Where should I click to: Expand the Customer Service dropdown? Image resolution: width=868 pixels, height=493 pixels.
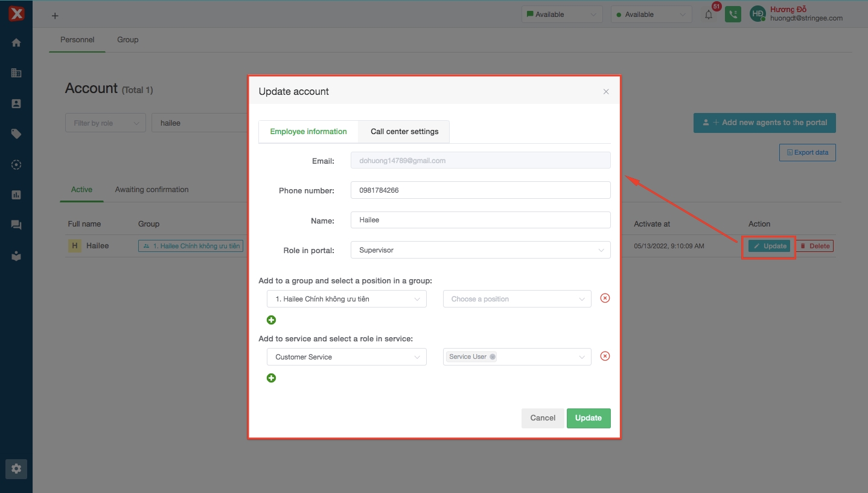click(x=346, y=357)
